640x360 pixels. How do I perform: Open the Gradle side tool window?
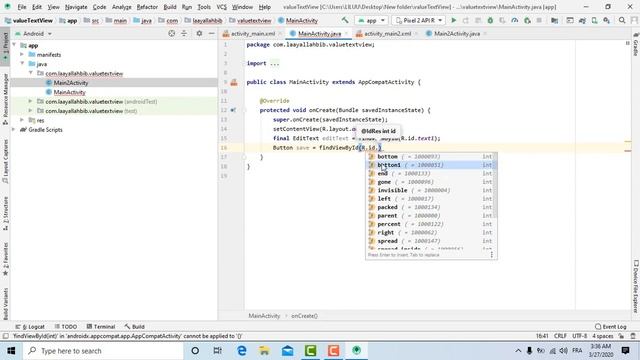tap(636, 44)
